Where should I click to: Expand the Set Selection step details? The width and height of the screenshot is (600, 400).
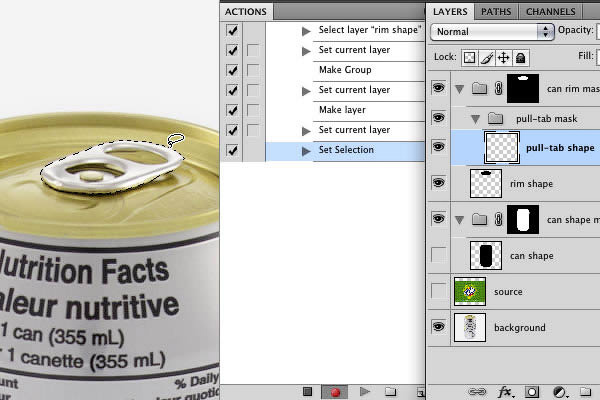coord(306,151)
